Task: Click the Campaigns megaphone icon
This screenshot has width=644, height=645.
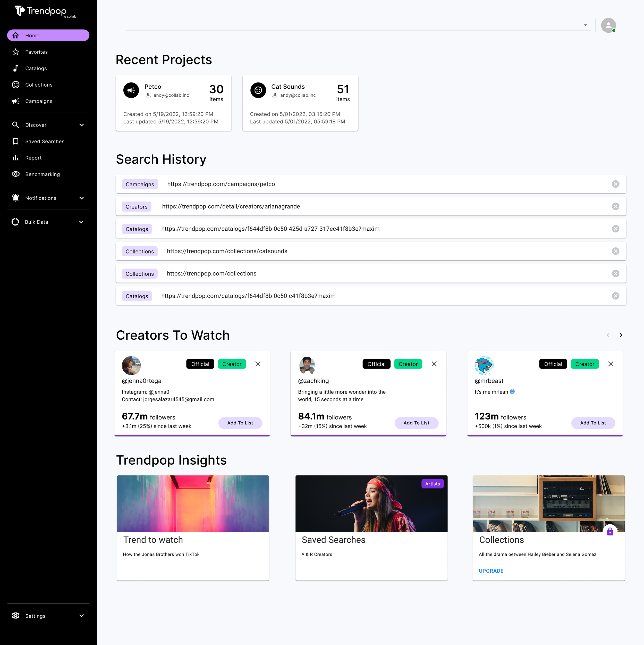Action: click(16, 101)
